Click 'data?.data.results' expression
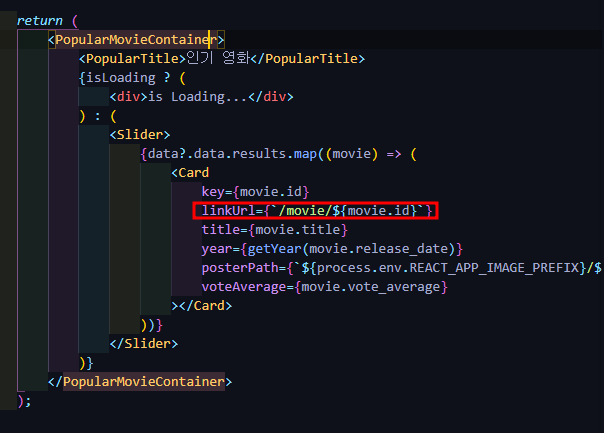 217,154
